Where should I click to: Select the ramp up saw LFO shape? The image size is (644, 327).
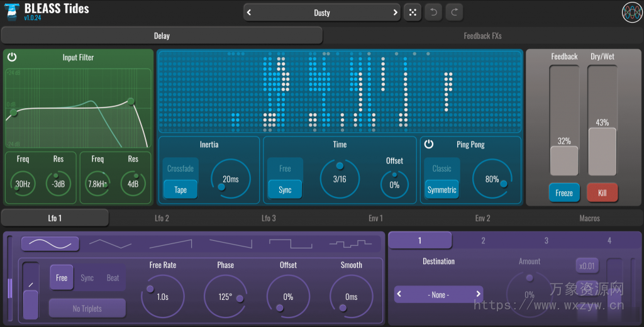[x=170, y=244]
